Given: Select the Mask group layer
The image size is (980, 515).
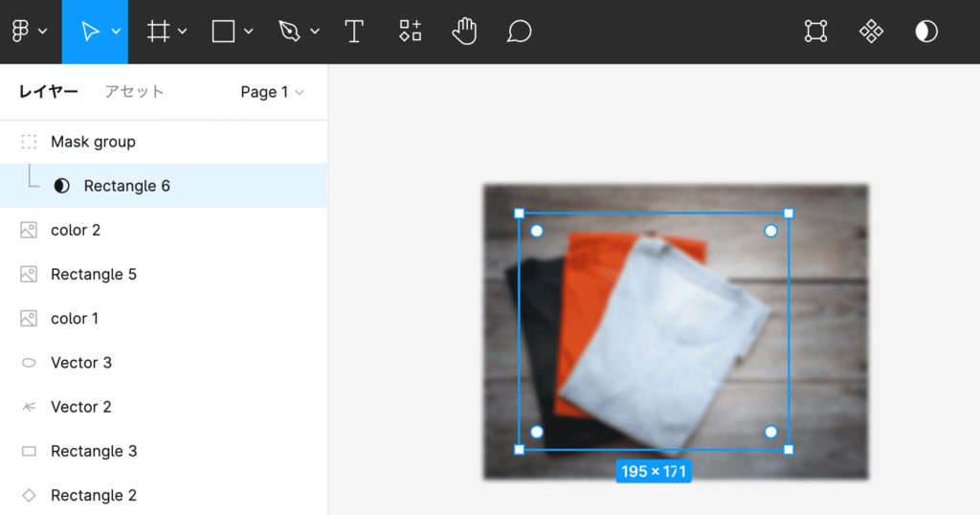Looking at the screenshot, I should pyautogui.click(x=93, y=142).
